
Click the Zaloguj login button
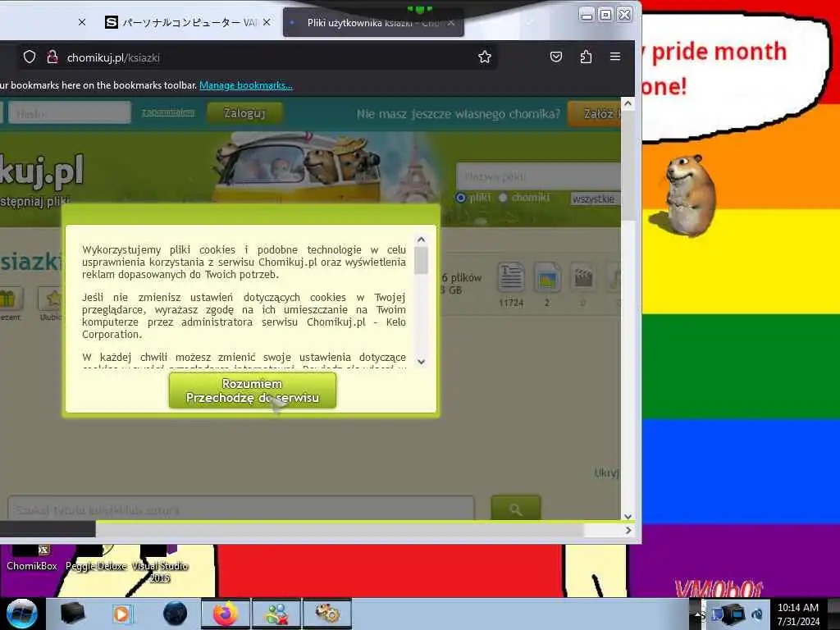click(x=244, y=113)
